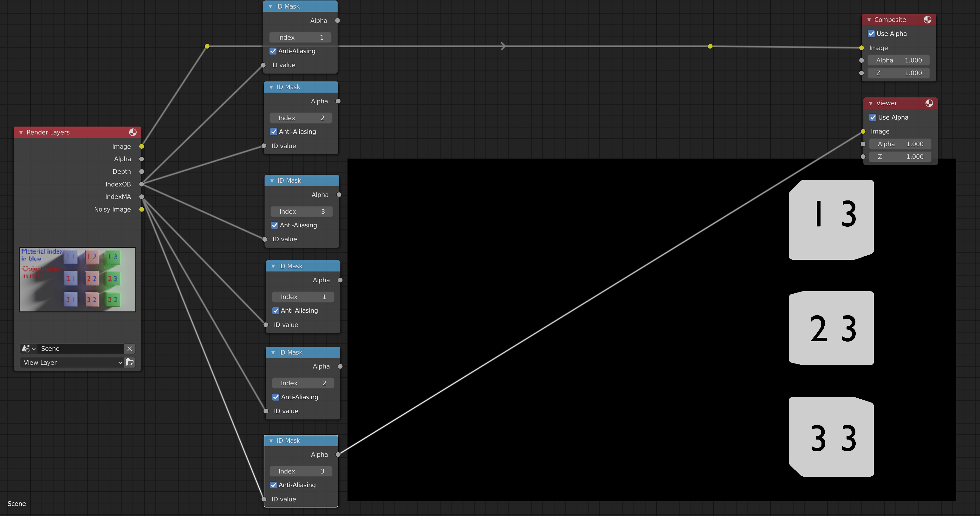Click the render icon on the Render Layers header

pos(133,132)
